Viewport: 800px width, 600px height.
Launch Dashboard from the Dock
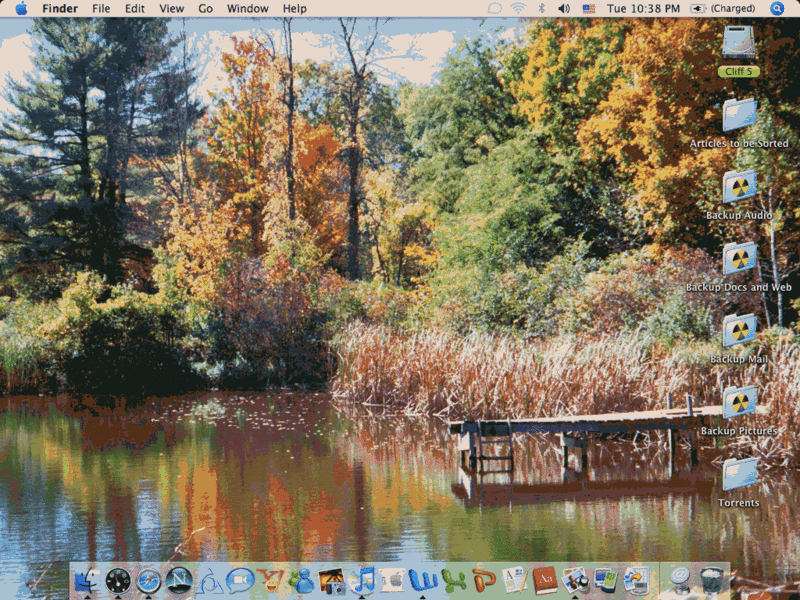click(118, 580)
